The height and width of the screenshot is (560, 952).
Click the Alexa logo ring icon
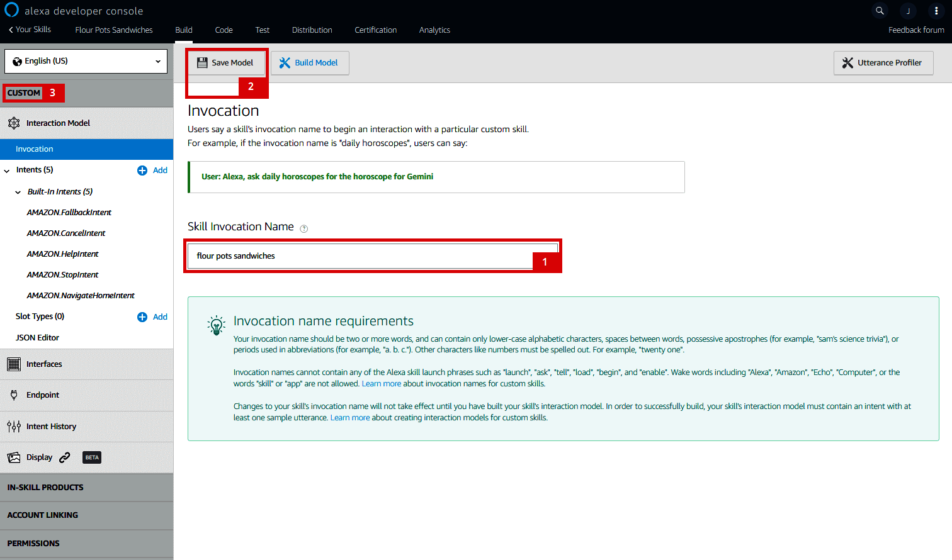pyautogui.click(x=11, y=10)
